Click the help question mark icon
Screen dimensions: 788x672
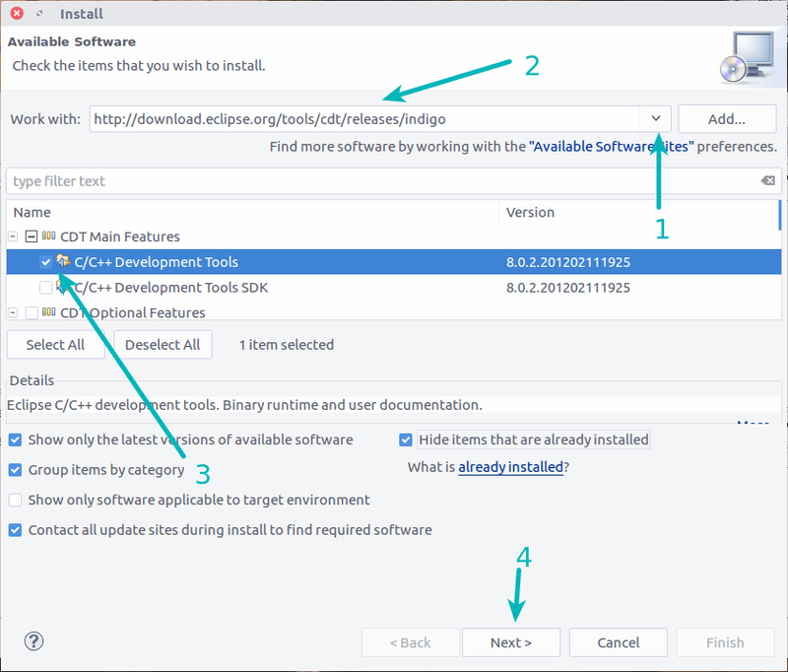tap(33, 641)
